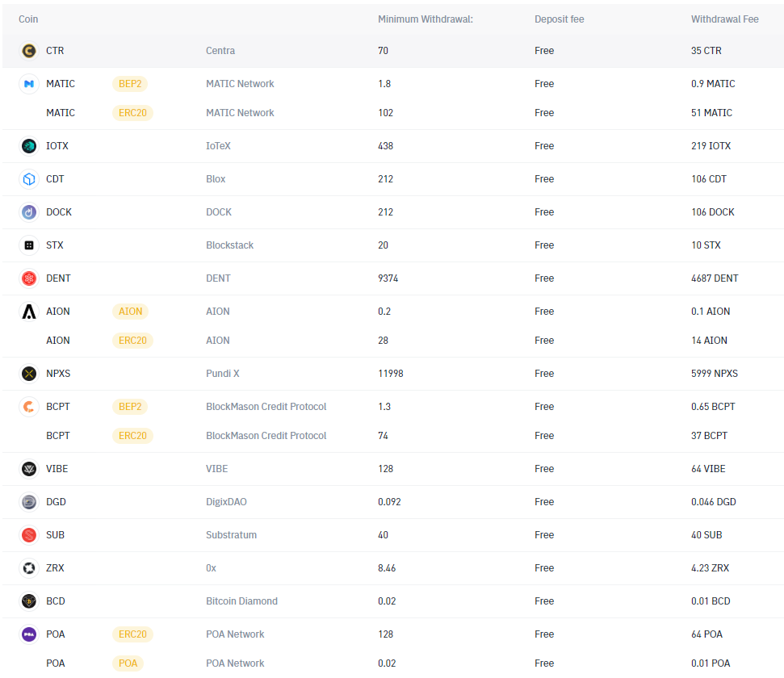This screenshot has width=784, height=678.
Task: Click the Minimum Withdrawal column header
Action: (426, 19)
